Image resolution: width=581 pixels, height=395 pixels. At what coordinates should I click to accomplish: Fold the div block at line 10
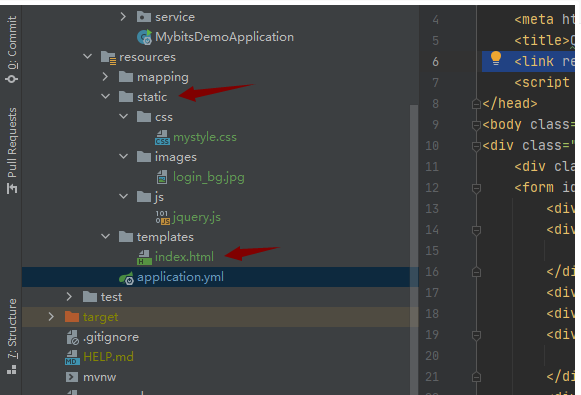[x=476, y=146]
